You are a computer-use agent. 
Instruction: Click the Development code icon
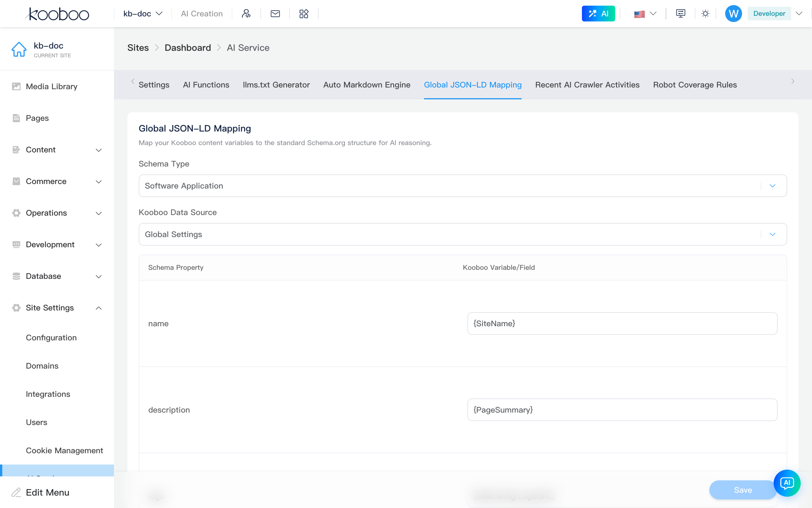(16, 244)
